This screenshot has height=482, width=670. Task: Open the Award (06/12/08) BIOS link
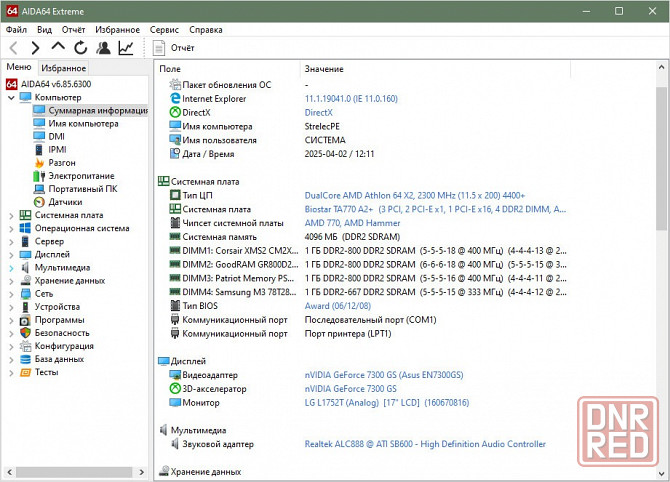[338, 306]
